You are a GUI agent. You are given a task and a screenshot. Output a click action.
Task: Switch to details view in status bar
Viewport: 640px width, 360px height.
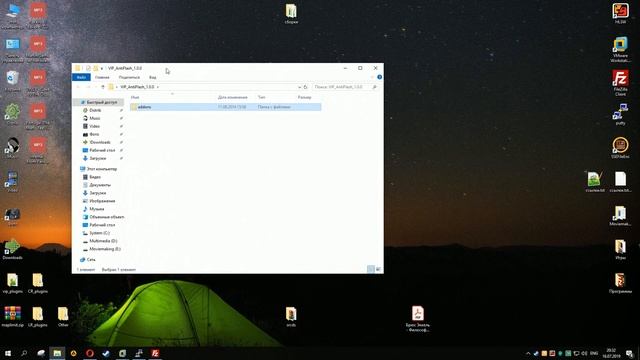pos(371,269)
